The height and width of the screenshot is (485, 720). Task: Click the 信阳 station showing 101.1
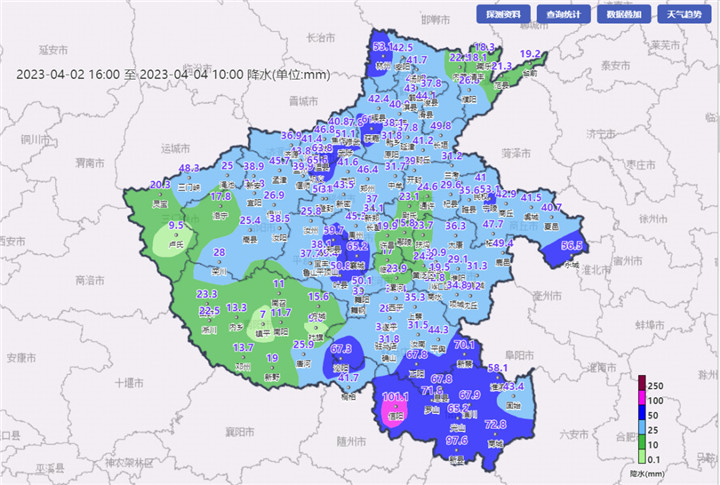pos(396,398)
